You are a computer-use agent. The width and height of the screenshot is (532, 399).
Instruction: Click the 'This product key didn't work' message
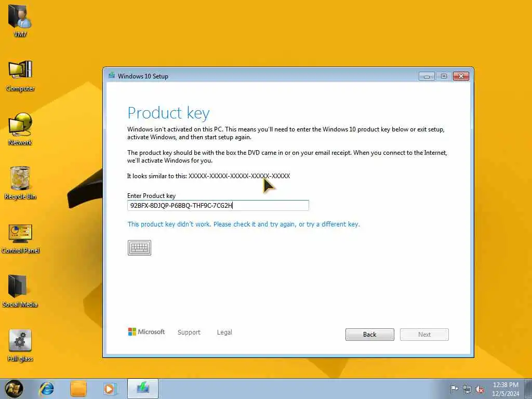244,224
